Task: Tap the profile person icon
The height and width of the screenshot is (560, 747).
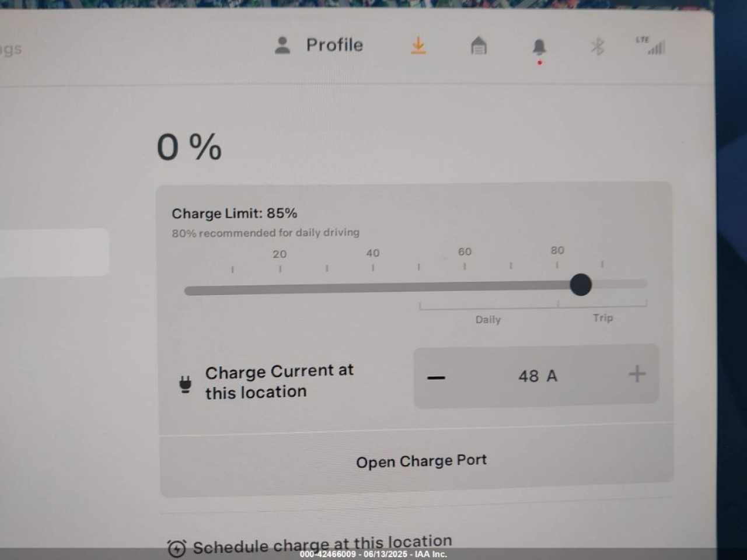Action: [x=282, y=45]
